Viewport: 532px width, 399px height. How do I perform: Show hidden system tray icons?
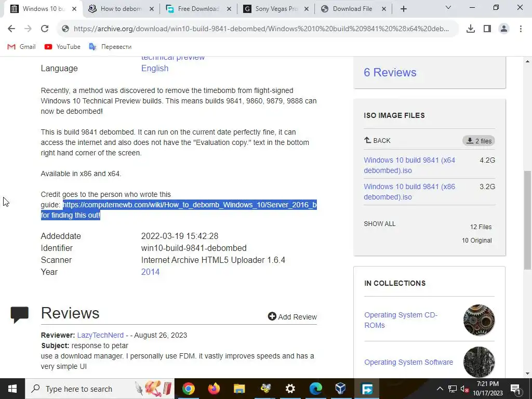440,389
